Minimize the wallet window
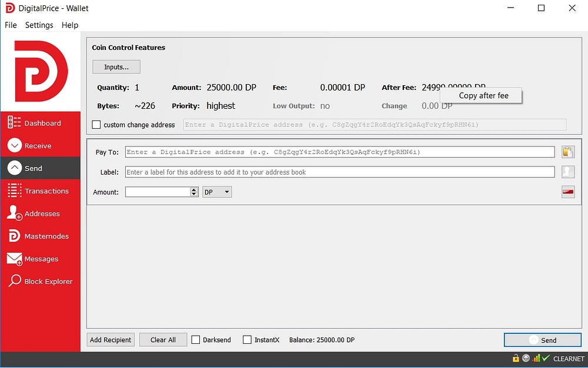 [x=510, y=8]
